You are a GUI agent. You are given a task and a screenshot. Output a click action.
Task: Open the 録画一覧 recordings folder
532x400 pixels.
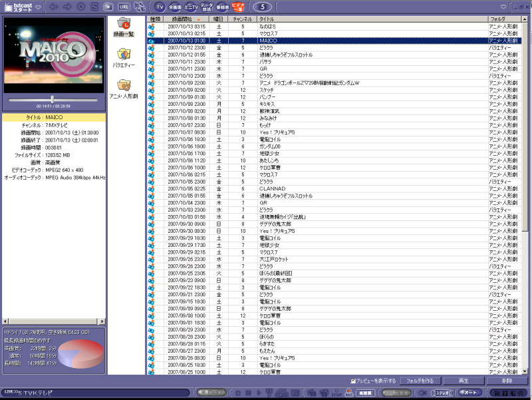coord(124,27)
